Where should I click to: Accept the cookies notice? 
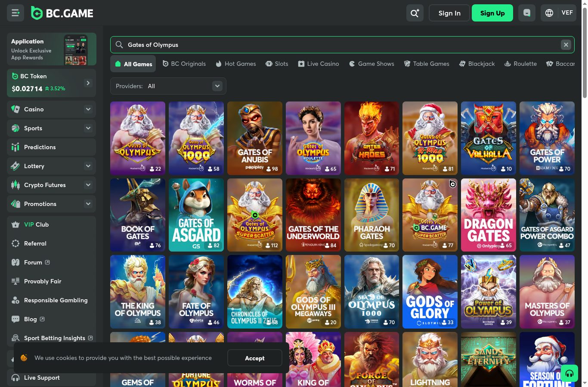(x=255, y=358)
